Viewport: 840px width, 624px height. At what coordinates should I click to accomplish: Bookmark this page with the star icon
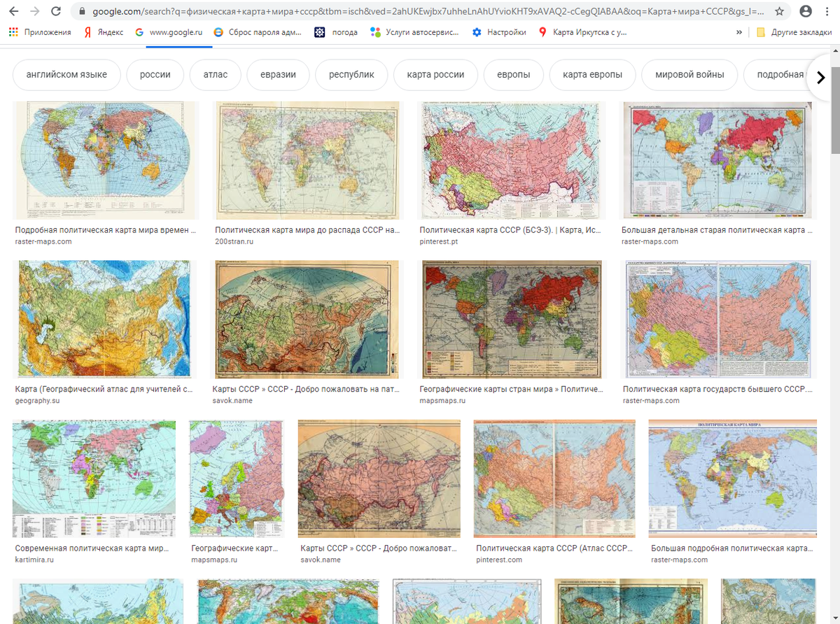(779, 11)
